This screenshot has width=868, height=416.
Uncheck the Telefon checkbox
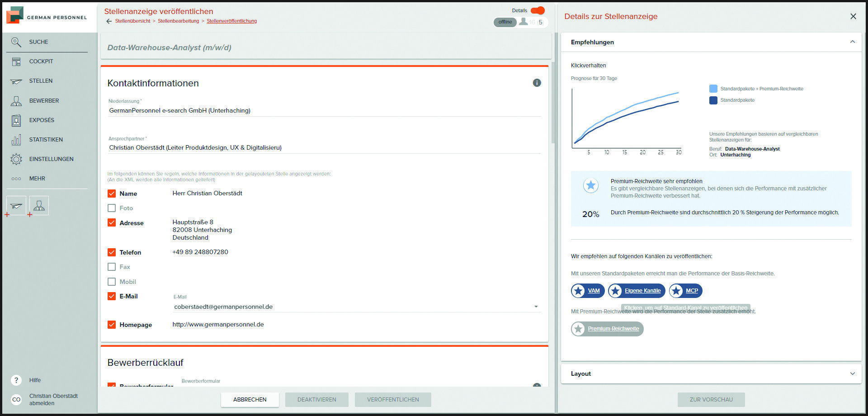pos(112,252)
